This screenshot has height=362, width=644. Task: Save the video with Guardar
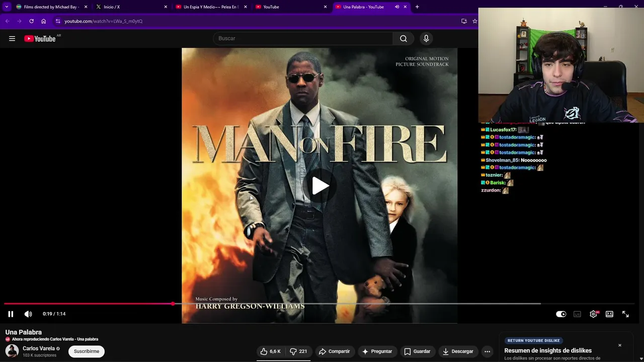coord(418,351)
